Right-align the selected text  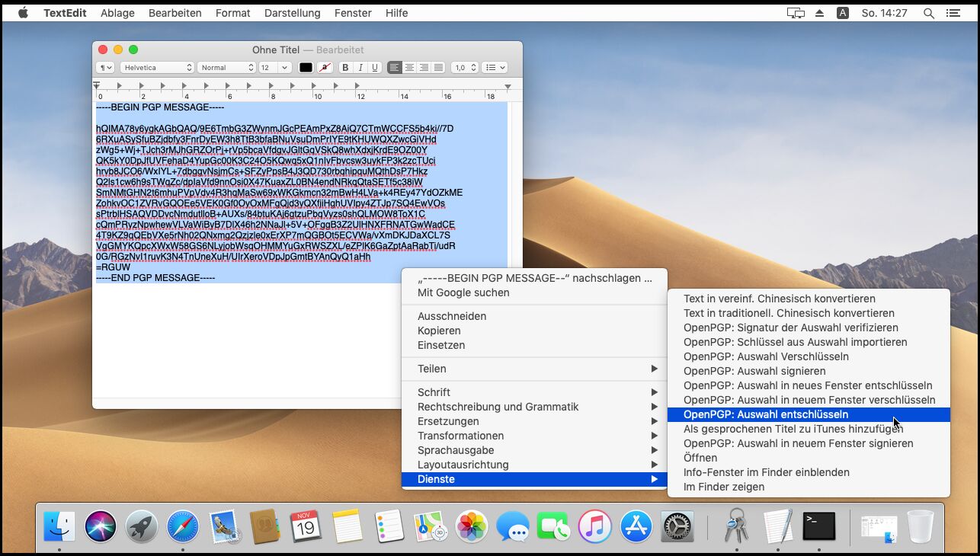coord(424,68)
